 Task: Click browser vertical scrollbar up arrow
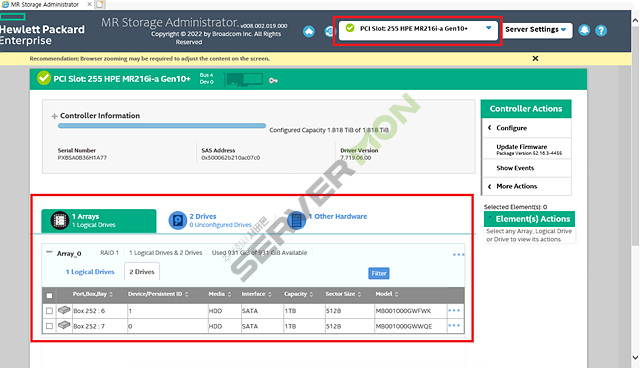(635, 20)
